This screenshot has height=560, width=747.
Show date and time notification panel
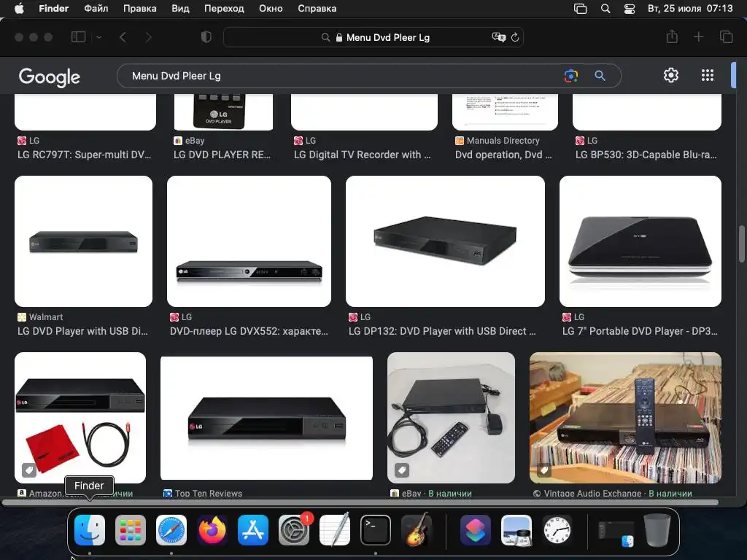coord(690,9)
